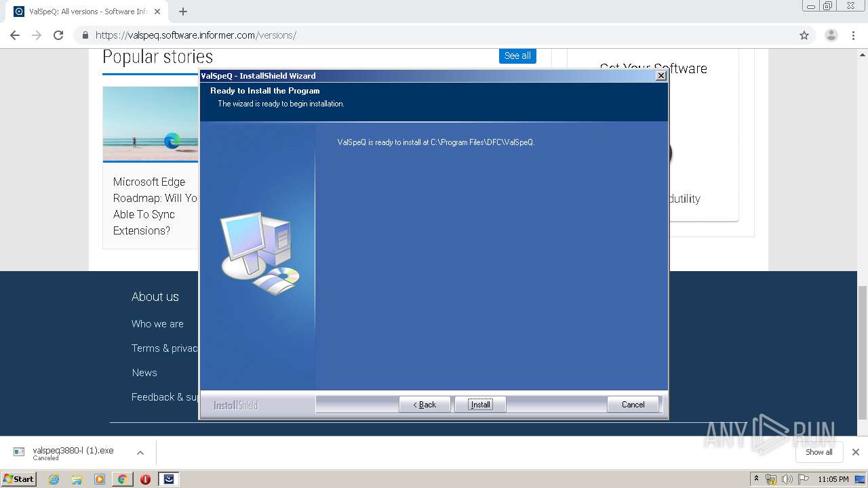Image resolution: width=868 pixels, height=488 pixels.
Task: Click the Show desktop button
Action: 861,479
